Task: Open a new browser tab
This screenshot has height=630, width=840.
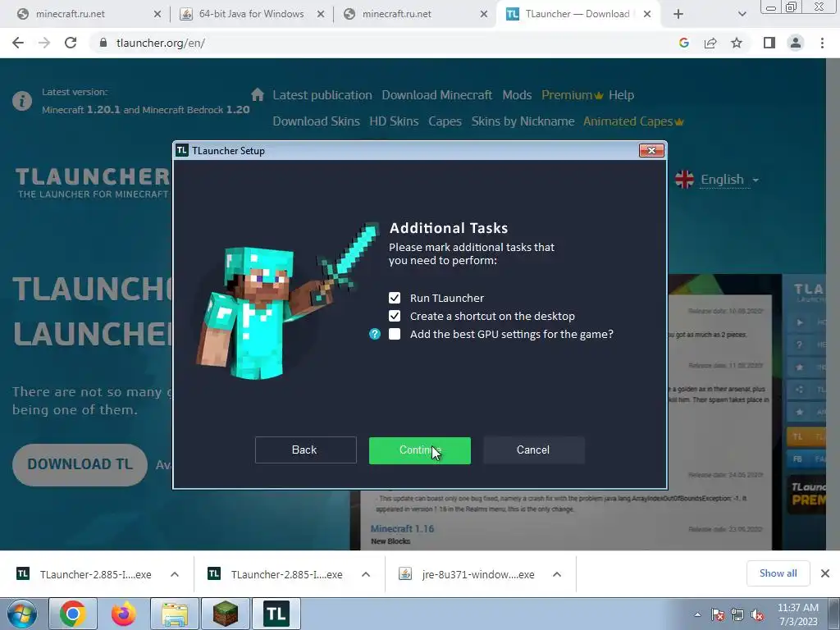Action: tap(678, 14)
